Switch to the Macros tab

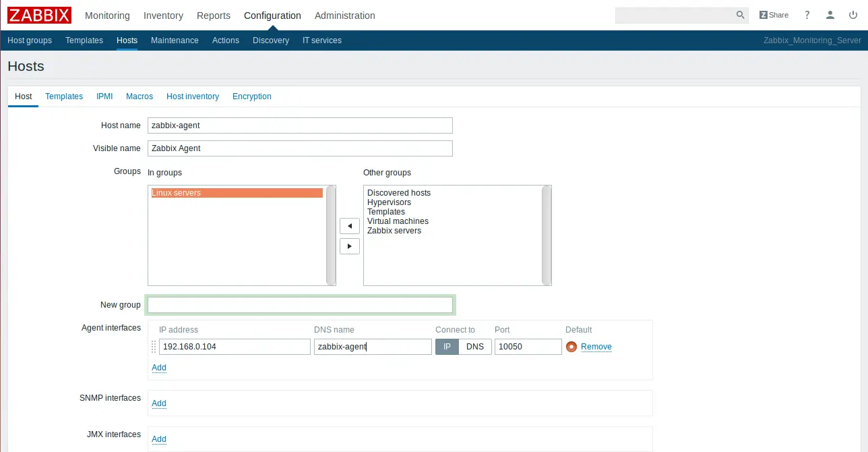(139, 96)
